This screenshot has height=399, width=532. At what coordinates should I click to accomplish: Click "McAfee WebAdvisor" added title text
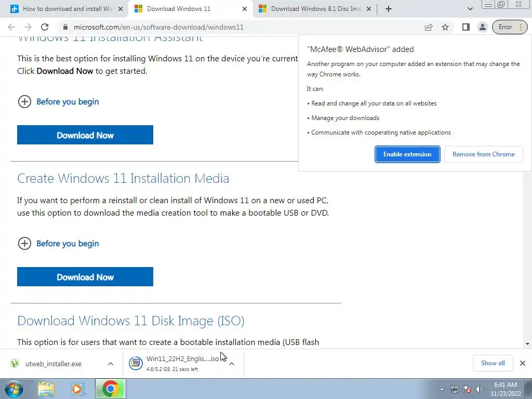pos(360,49)
